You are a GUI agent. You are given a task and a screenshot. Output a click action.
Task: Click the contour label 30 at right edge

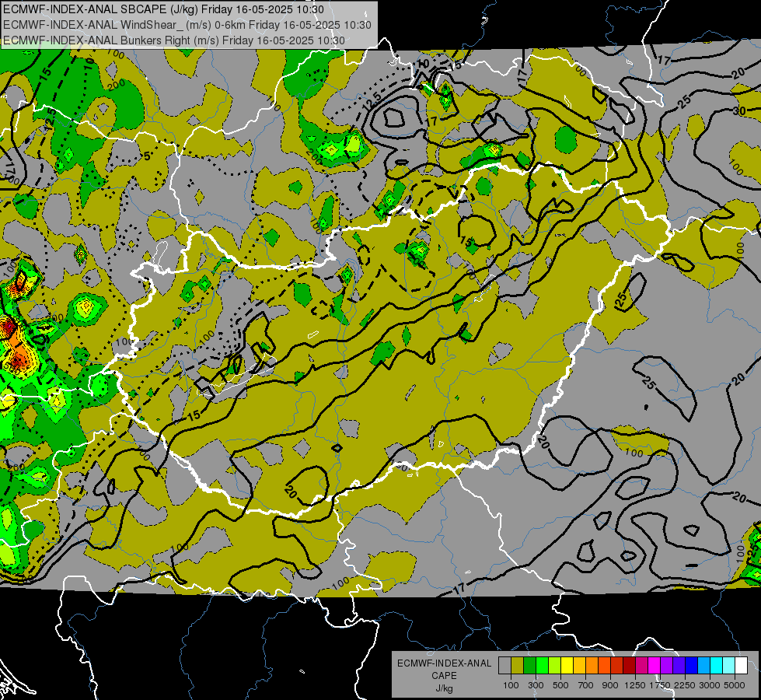point(739,110)
